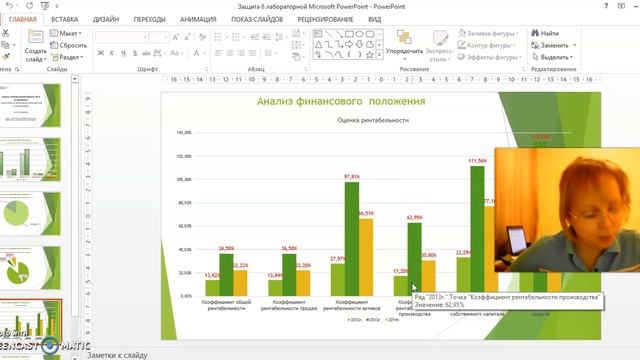640x360 pixels.
Task: Open the Заменить dropdown arrow
Action: click(575, 45)
